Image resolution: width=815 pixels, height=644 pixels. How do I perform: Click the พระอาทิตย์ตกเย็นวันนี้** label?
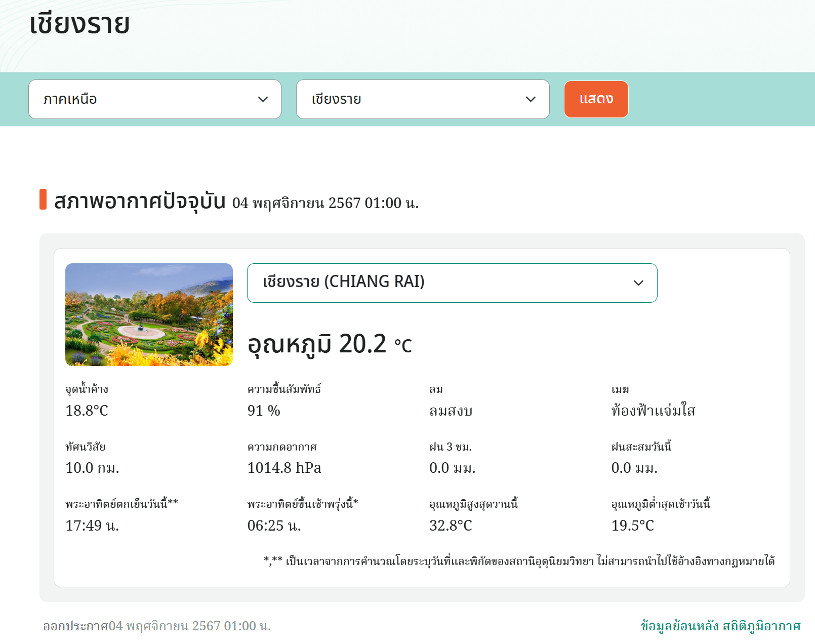click(x=121, y=504)
